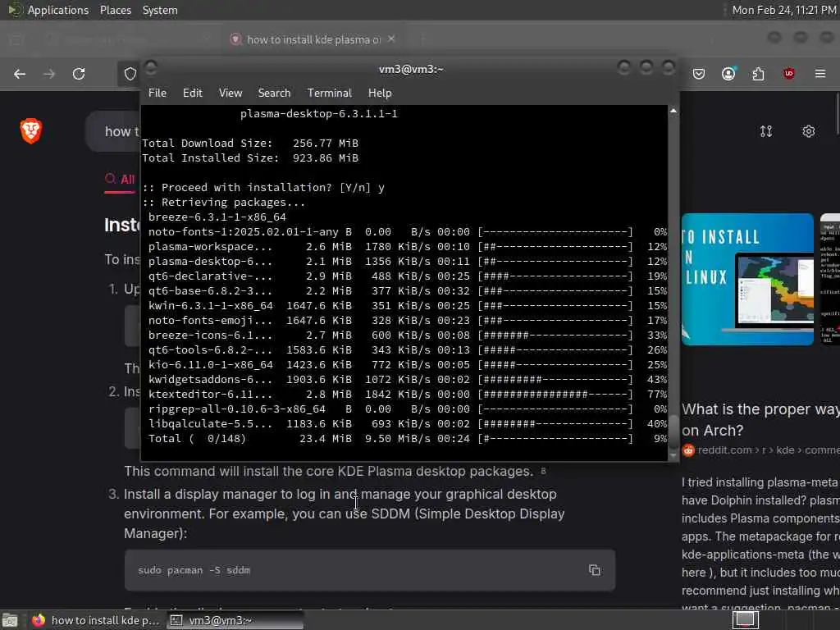Open the uBlock Origin extension icon

788,74
